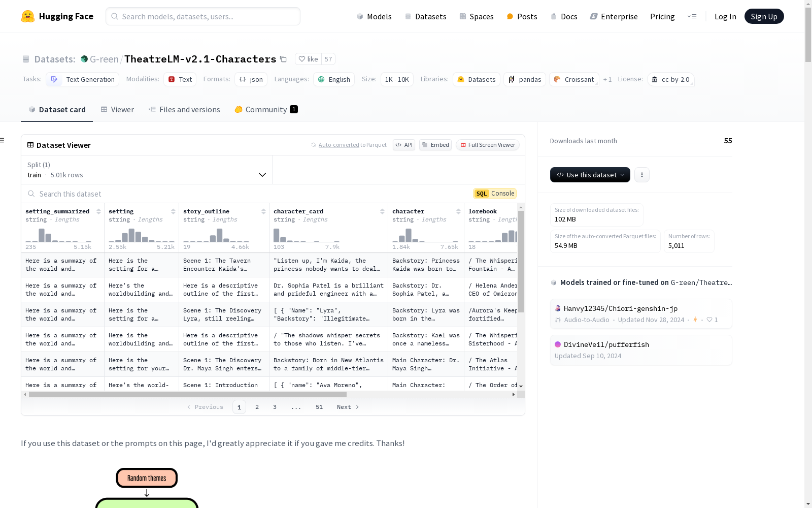This screenshot has height=508, width=812.
Task: Click the Hanvy12345 model avatar icon
Action: point(558,308)
